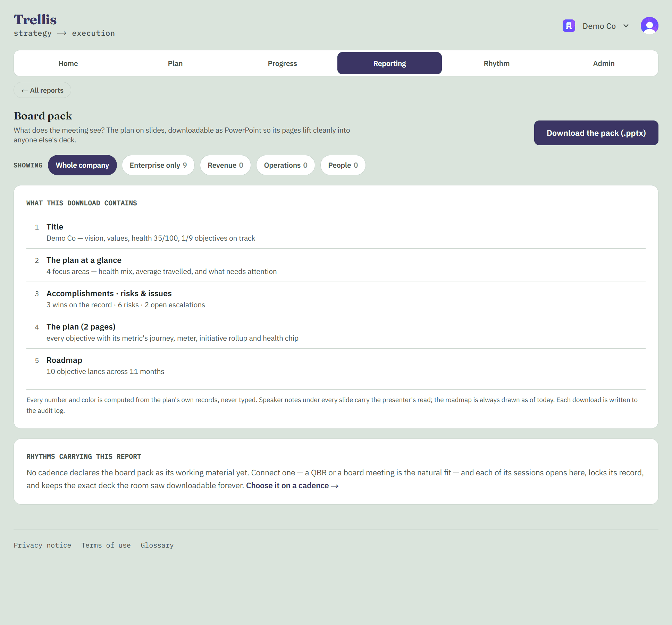This screenshot has width=672, height=625.
Task: Click '3 wins on the record' text
Action: [x=79, y=305]
